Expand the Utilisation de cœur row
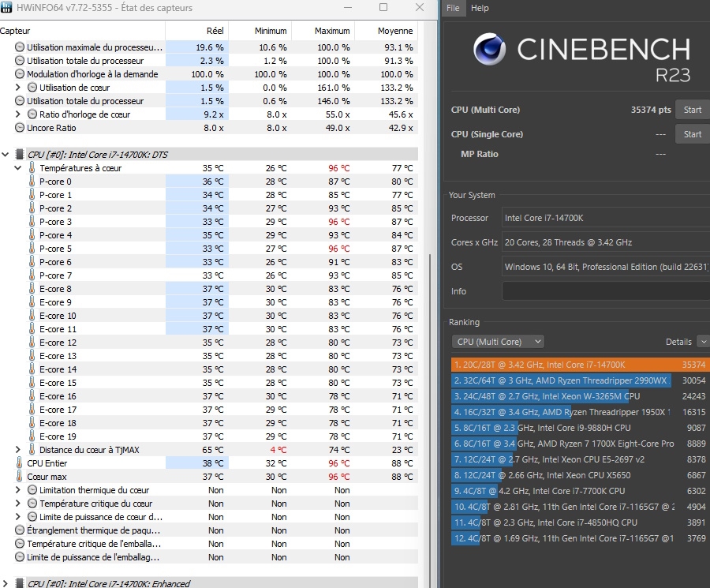710x588 pixels. click(17, 88)
